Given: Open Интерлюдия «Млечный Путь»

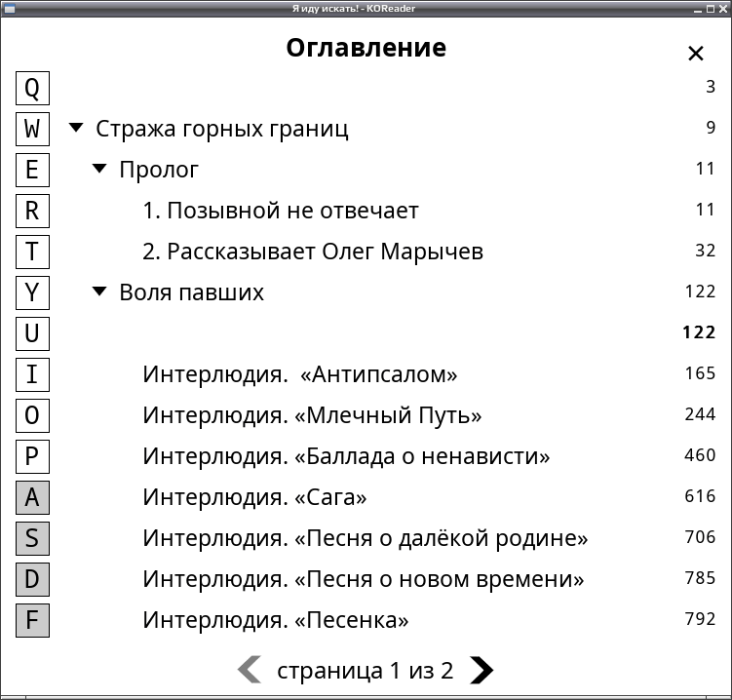Looking at the screenshot, I should click(312, 415).
